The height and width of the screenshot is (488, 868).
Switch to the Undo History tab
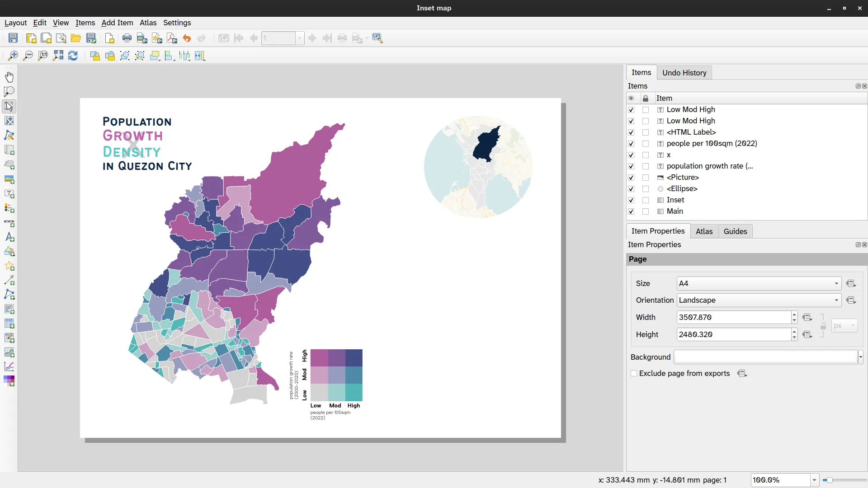pyautogui.click(x=684, y=73)
